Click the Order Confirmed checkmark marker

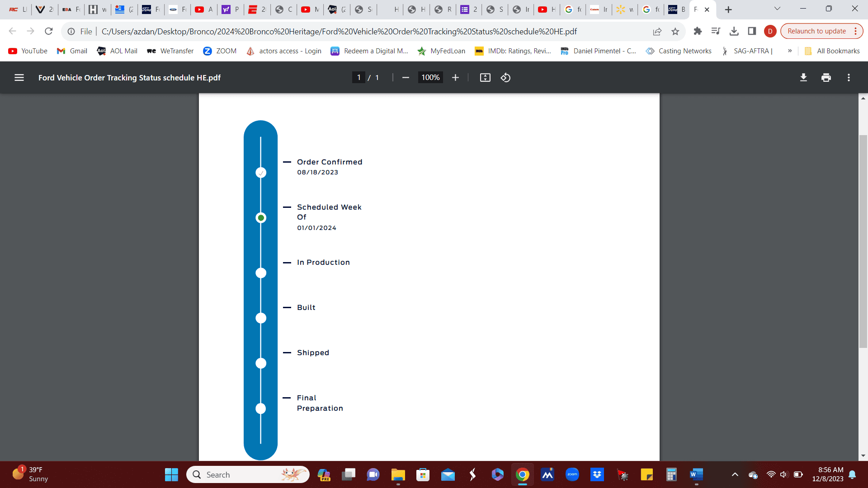pos(261,173)
